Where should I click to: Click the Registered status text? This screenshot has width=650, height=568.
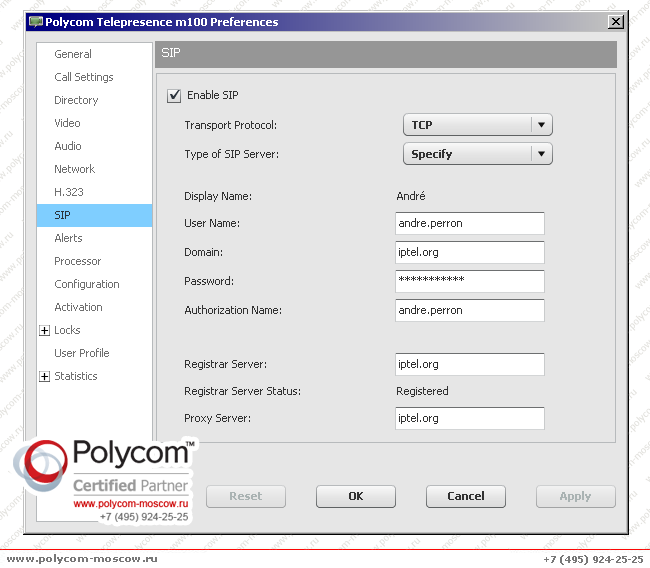422,391
